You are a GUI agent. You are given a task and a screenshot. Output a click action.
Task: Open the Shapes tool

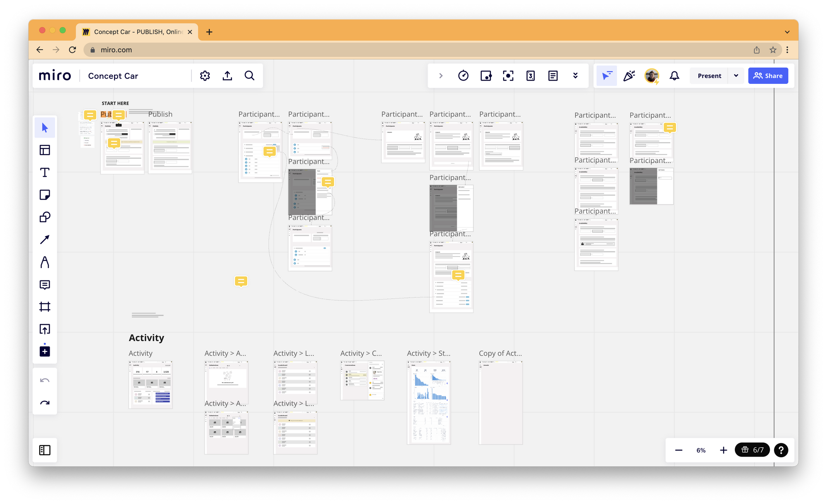45,217
